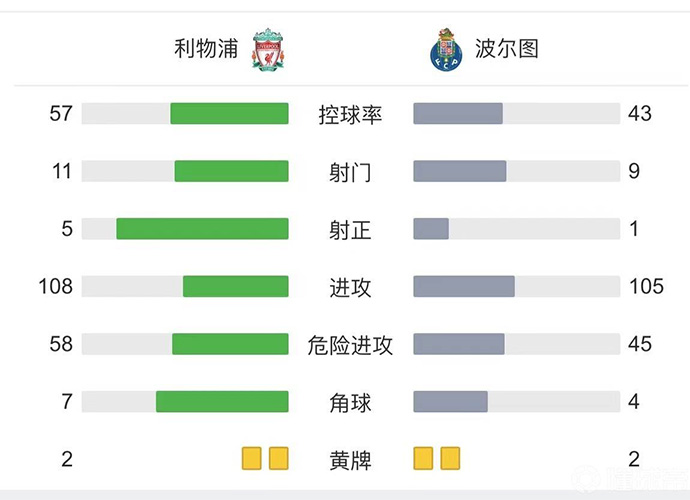Click the 射门 stat label
The image size is (690, 500).
pyautogui.click(x=350, y=172)
